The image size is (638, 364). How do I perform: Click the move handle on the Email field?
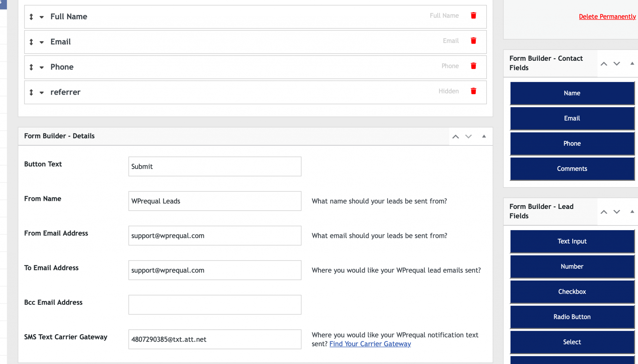[31, 42]
